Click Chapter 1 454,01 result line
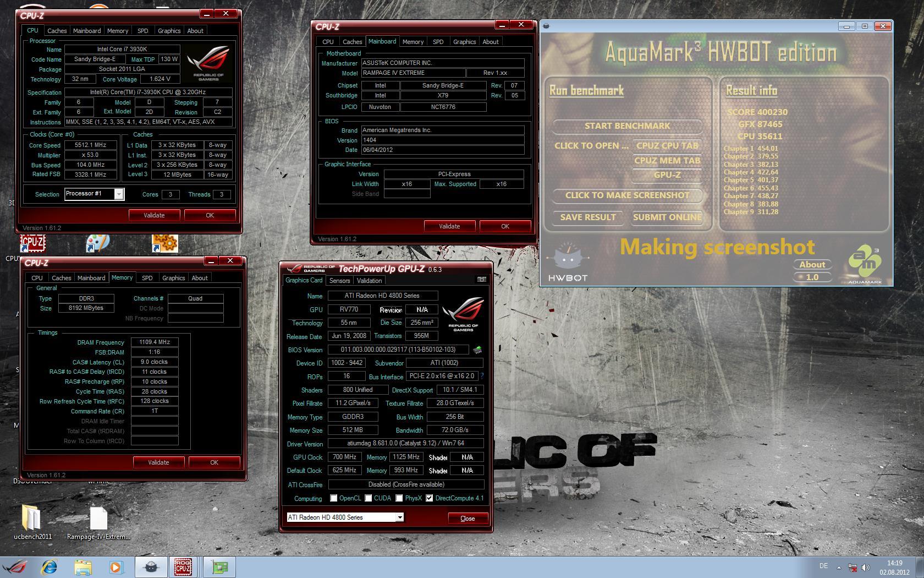Viewport: 924px width, 578px height. pyautogui.click(x=751, y=148)
